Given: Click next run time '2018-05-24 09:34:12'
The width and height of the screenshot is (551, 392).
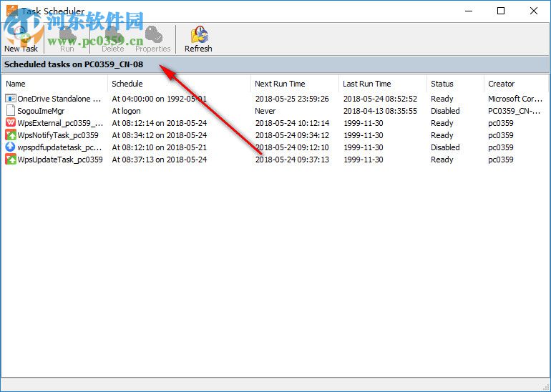Looking at the screenshot, I should click(x=292, y=135).
